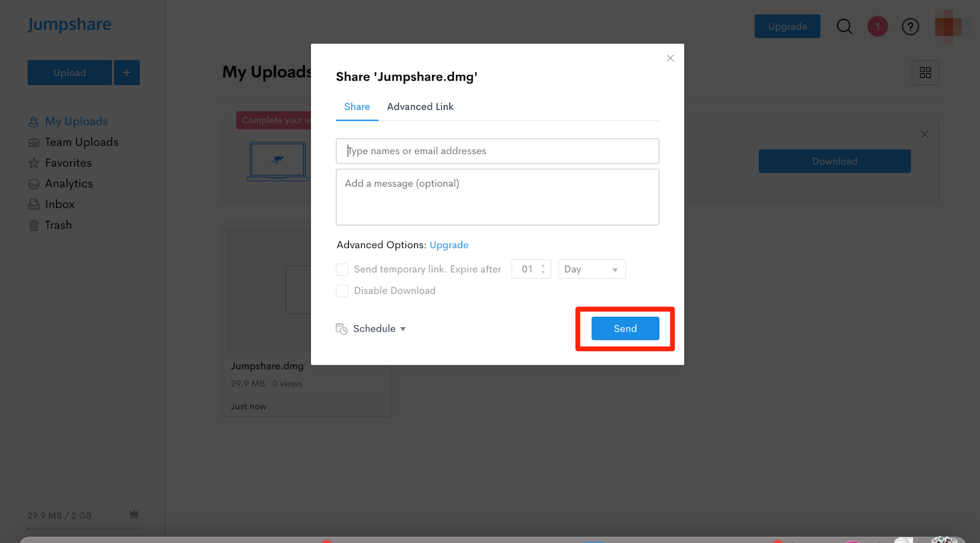Click the Jumpshare logo
980x543 pixels.
[x=69, y=25]
